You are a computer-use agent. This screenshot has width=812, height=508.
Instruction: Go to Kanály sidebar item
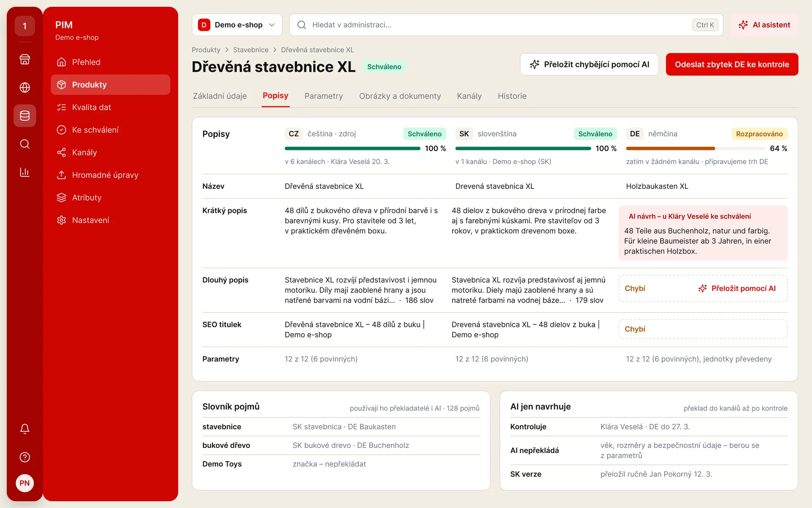[x=110, y=152]
